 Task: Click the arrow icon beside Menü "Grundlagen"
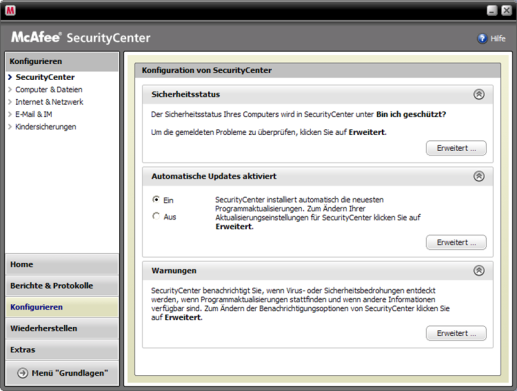click(22, 373)
